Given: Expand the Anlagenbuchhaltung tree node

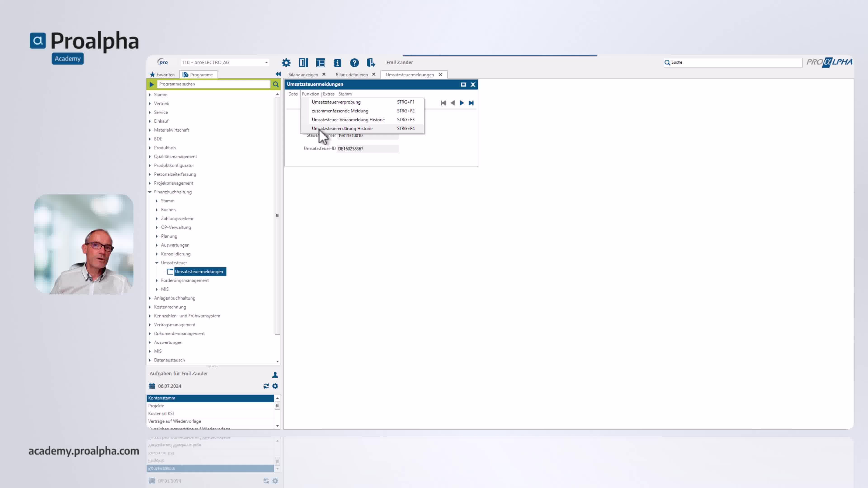Looking at the screenshot, I should click(x=150, y=298).
